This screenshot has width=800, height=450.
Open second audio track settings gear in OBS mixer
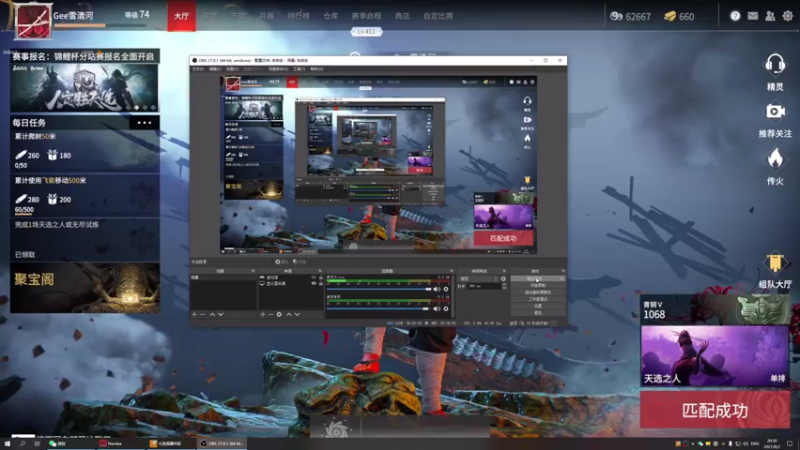click(x=446, y=309)
